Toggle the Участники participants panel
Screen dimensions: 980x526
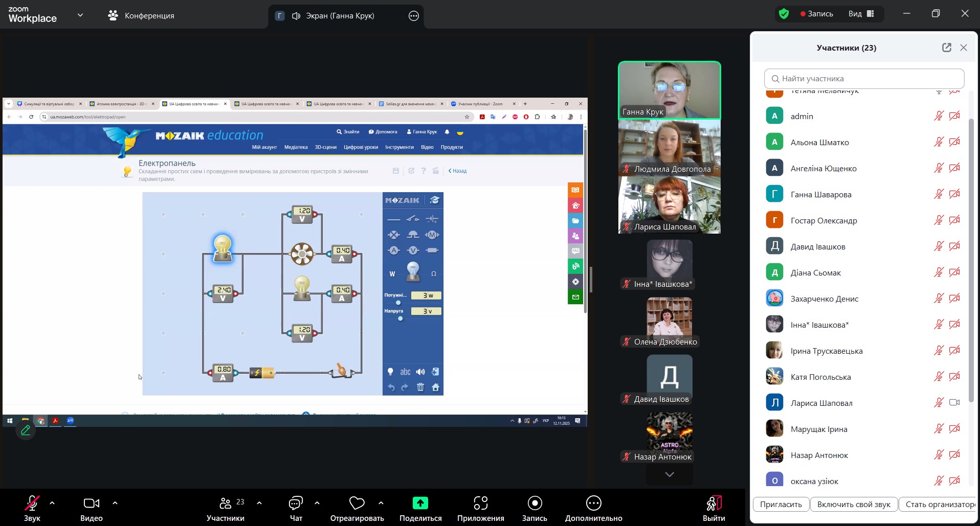click(225, 504)
